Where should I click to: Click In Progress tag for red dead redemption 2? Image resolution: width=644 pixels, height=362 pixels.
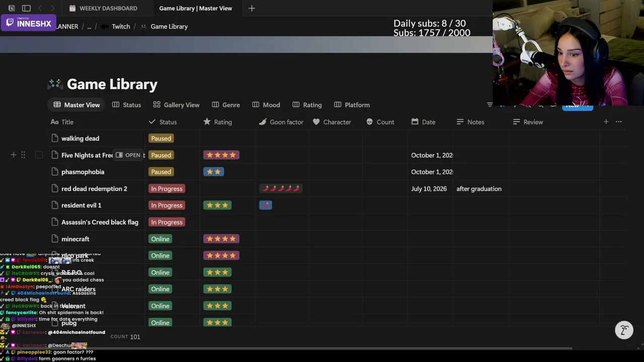point(167,189)
